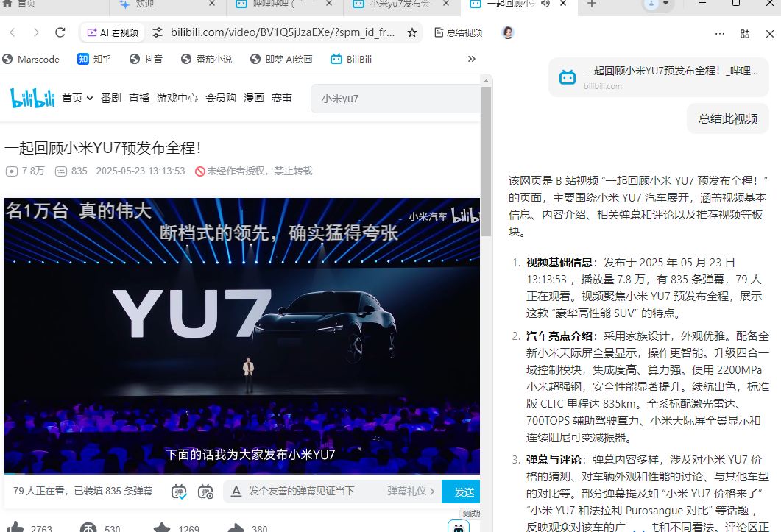Click the 总结视频 toolbar button

tap(459, 33)
